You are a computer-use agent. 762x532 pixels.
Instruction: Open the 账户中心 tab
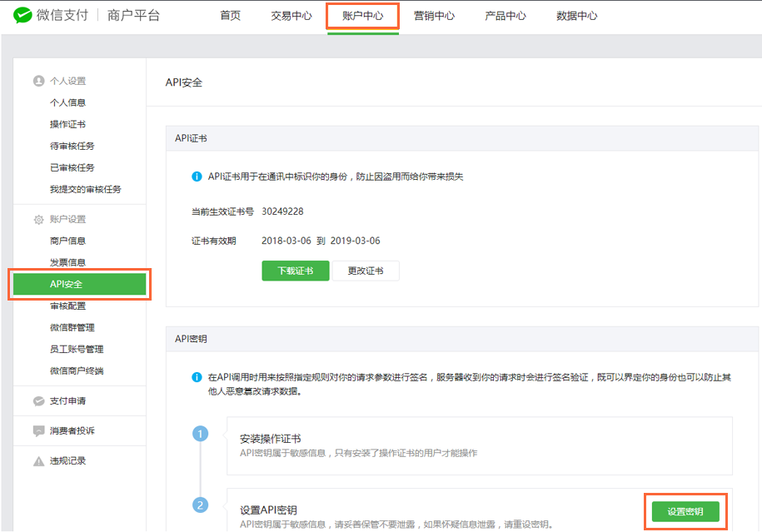[363, 16]
